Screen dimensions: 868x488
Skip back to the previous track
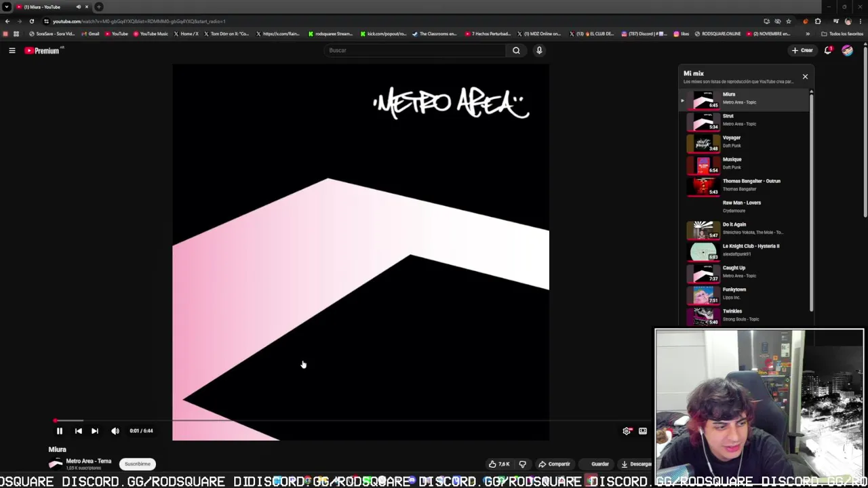click(78, 431)
